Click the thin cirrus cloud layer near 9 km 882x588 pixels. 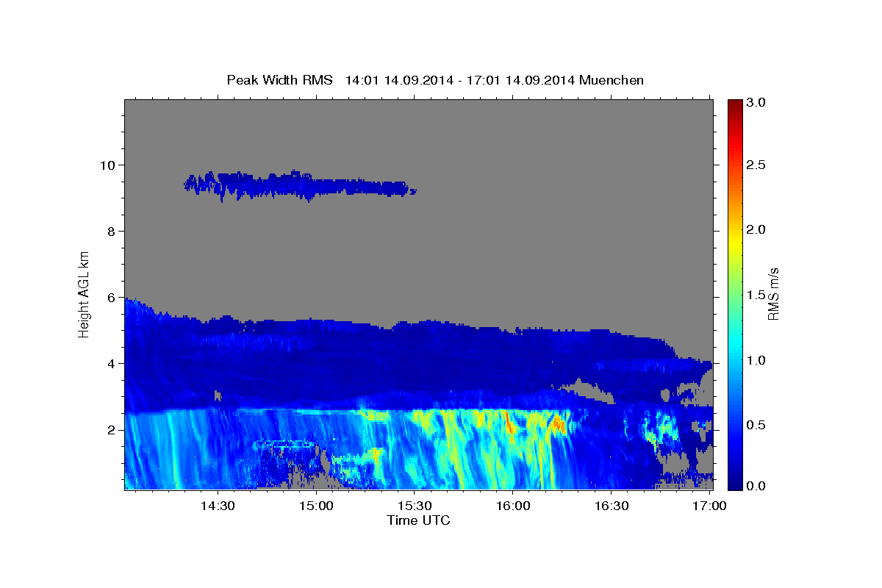[300, 185]
